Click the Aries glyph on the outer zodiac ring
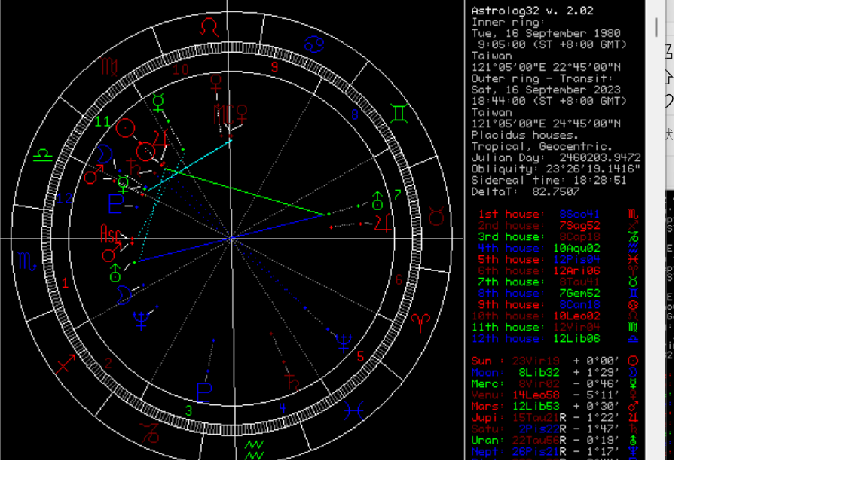Viewport: 868px width, 488px height. click(x=418, y=322)
